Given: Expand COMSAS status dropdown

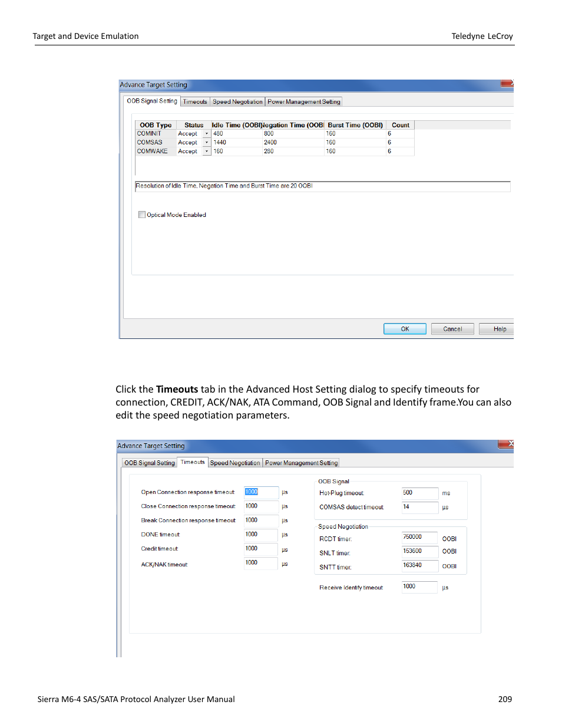Looking at the screenshot, I should point(207,143).
